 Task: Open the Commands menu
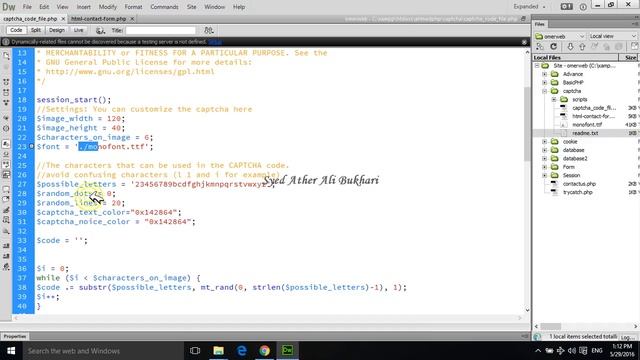coord(164,7)
